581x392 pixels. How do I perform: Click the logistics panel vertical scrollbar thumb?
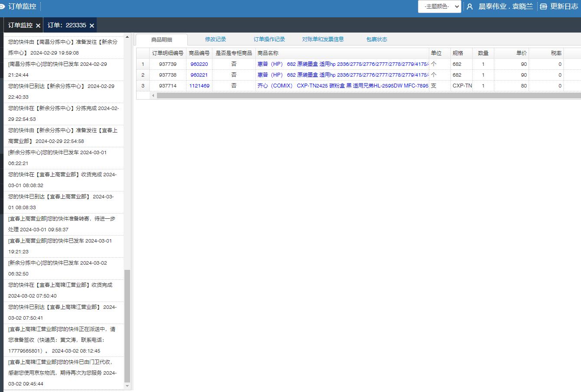point(127,326)
